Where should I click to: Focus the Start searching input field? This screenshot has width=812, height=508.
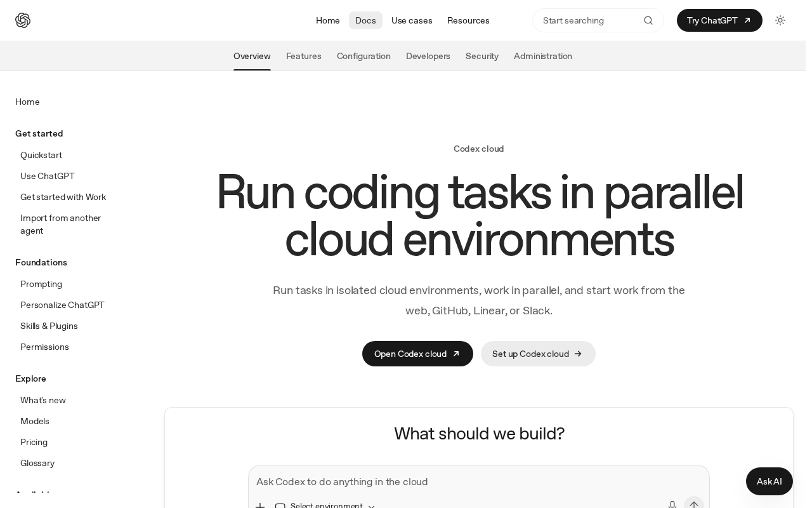click(598, 20)
